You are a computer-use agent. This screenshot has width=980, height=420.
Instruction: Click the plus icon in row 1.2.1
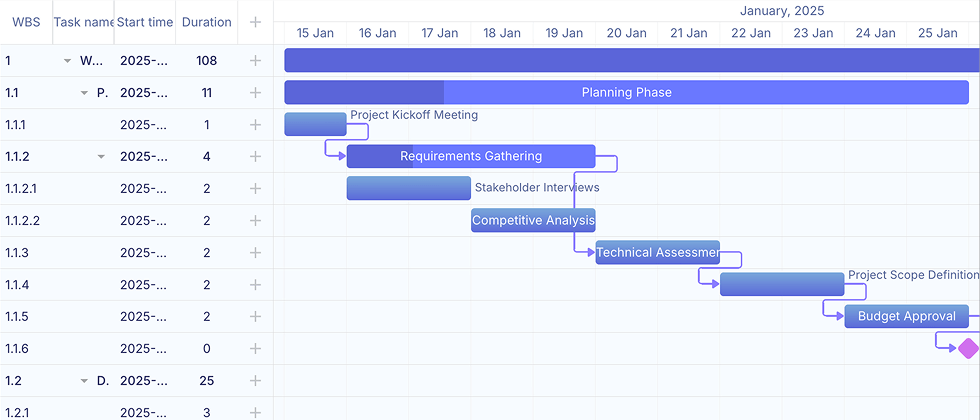255,412
